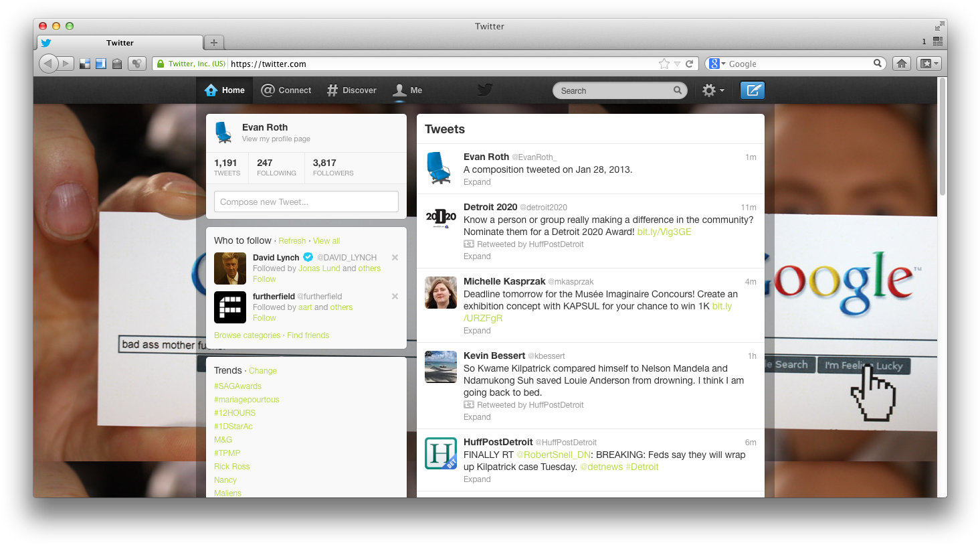Click the browser back arrow button

[x=48, y=64]
